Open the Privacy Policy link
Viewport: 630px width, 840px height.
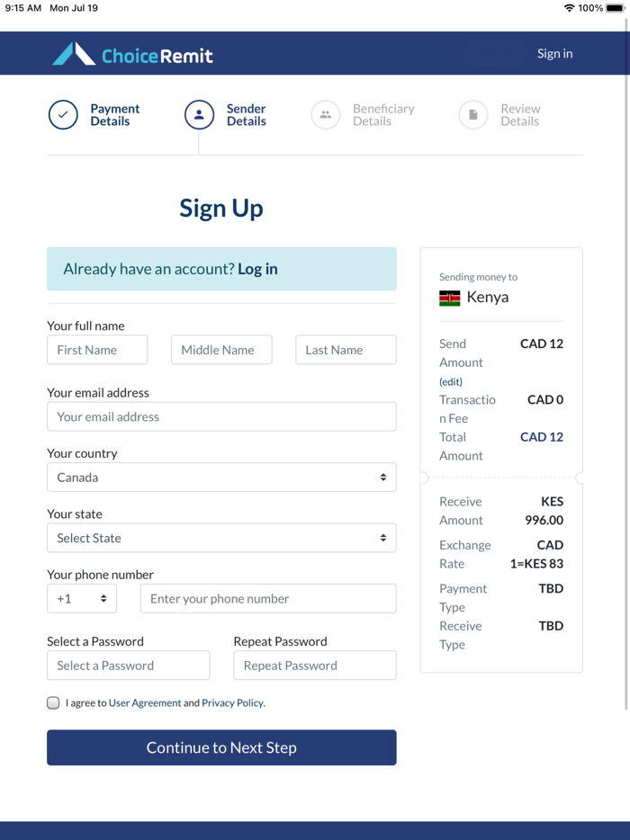click(x=232, y=702)
